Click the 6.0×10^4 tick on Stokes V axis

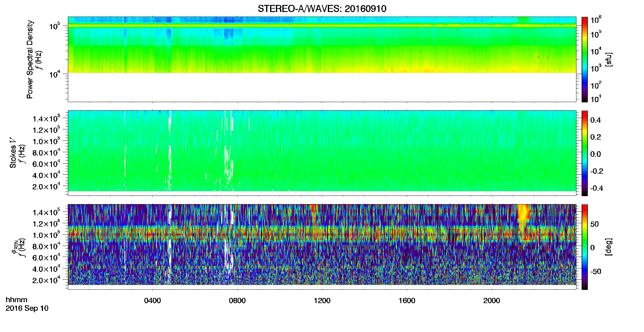pos(46,164)
